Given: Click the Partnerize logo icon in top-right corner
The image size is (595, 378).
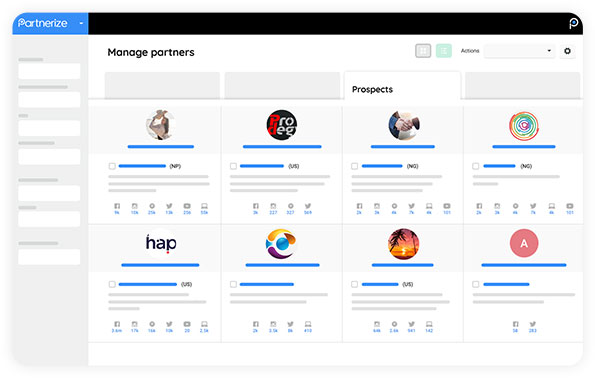Looking at the screenshot, I should click(573, 23).
